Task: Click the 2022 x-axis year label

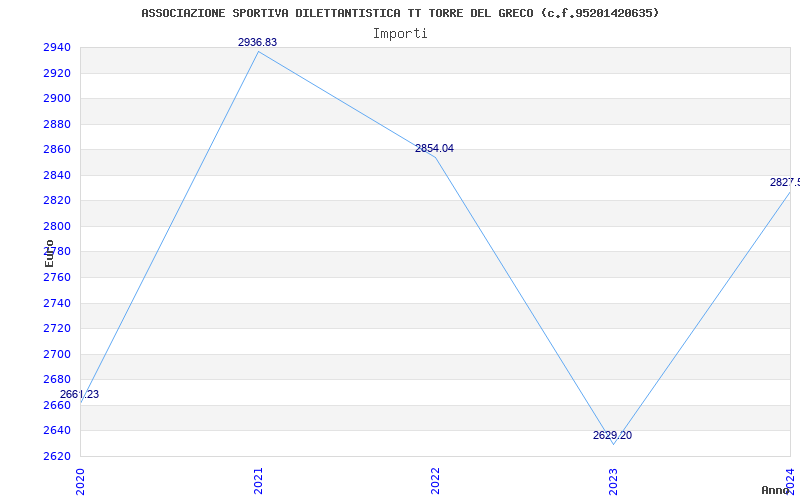Action: click(435, 482)
